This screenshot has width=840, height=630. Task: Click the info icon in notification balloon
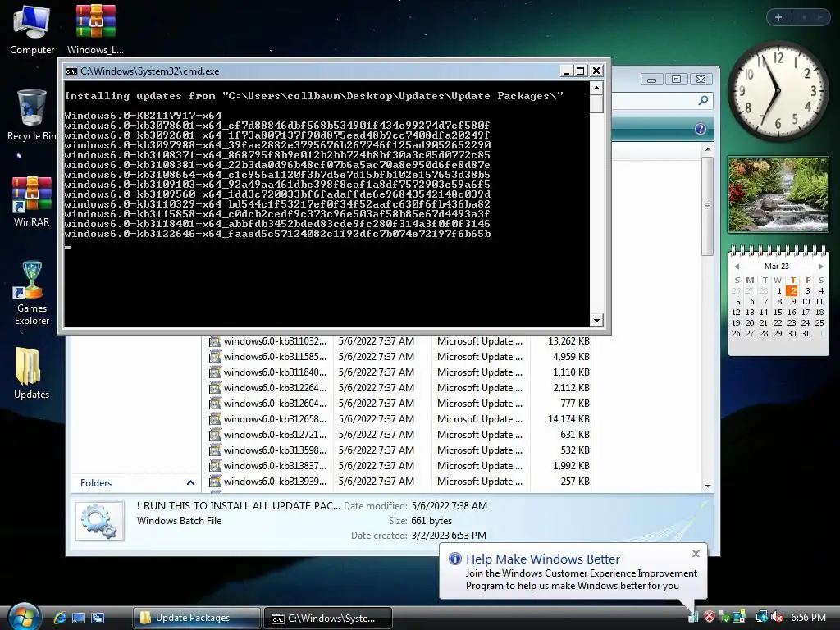[x=454, y=559]
